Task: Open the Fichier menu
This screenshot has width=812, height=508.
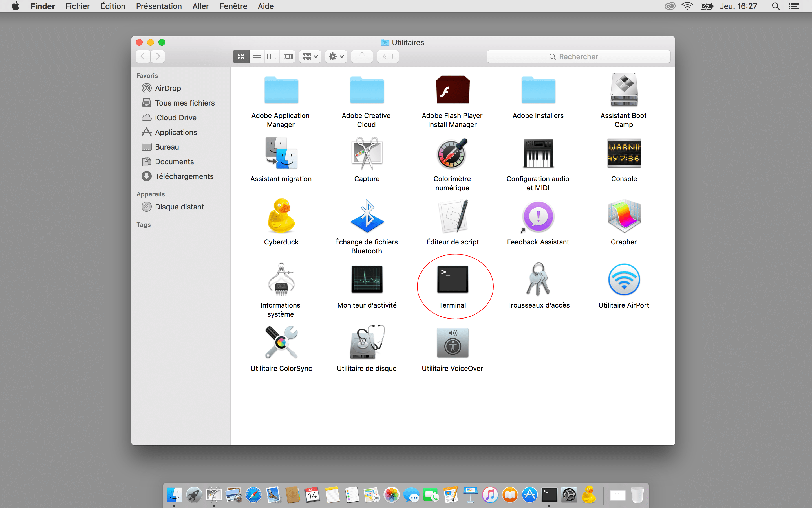Action: coord(78,6)
